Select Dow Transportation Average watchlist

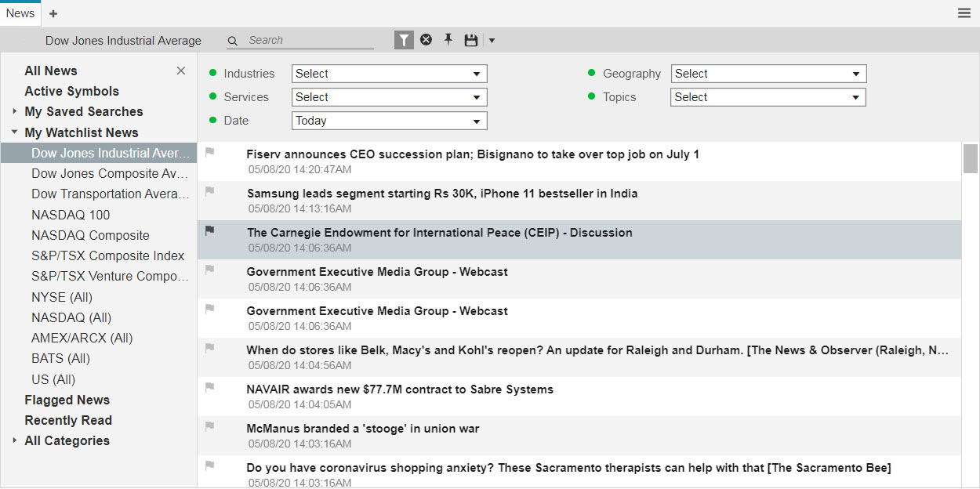point(111,194)
